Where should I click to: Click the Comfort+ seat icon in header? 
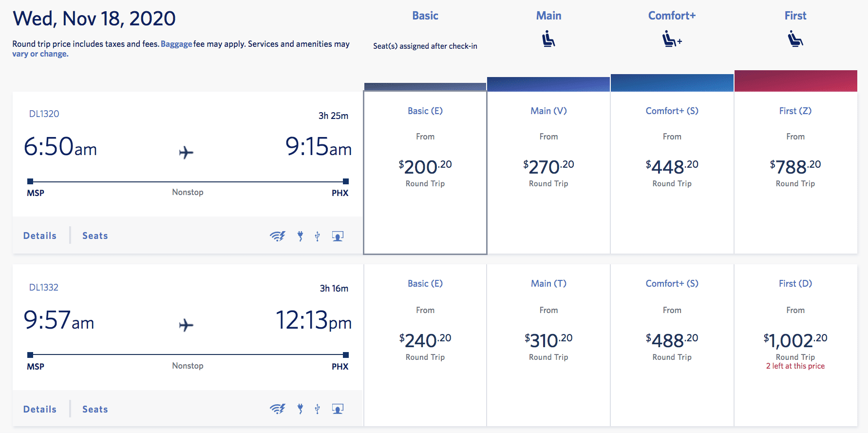(x=672, y=39)
